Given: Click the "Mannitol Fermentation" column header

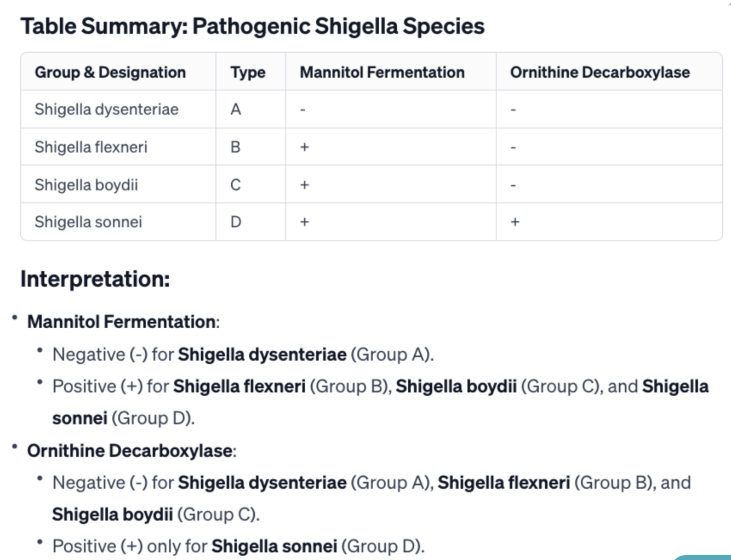Looking at the screenshot, I should 382,72.
